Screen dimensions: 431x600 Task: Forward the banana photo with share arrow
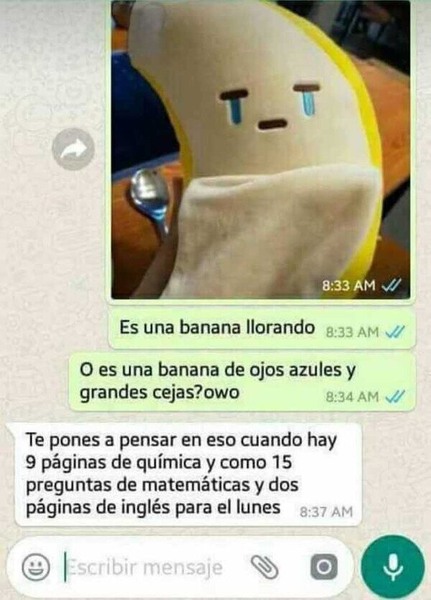coord(73,149)
